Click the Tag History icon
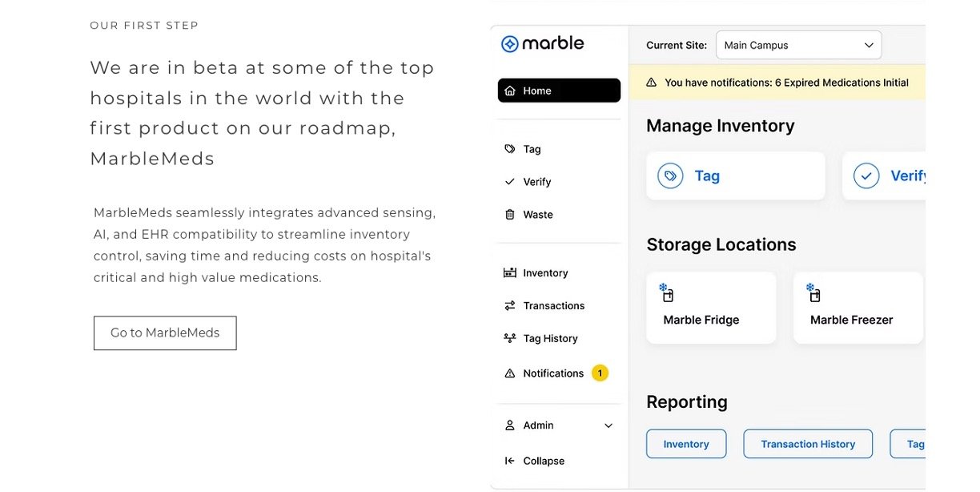Viewport: 980px width, 492px height. click(510, 339)
